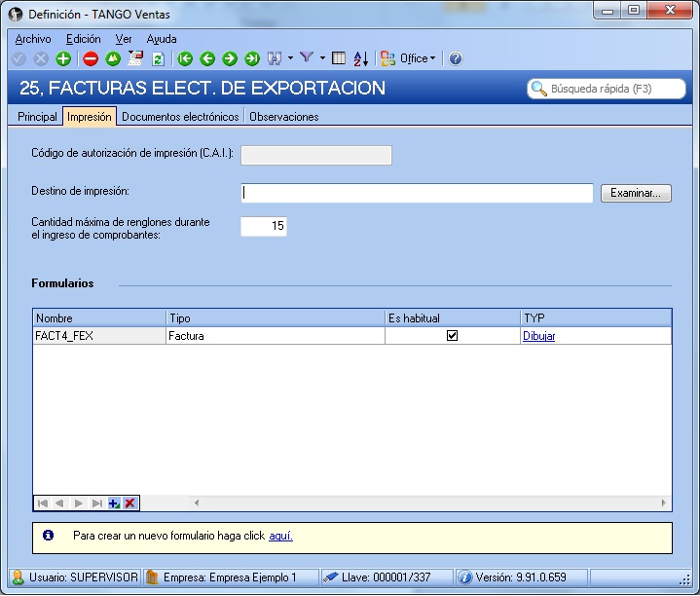Click the funnel filter icon
Image resolution: width=700 pixels, height=596 pixels.
coord(307,57)
